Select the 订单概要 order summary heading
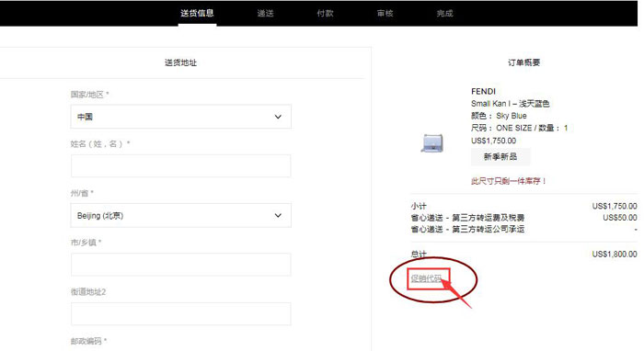This screenshot has height=351, width=644. (x=523, y=62)
